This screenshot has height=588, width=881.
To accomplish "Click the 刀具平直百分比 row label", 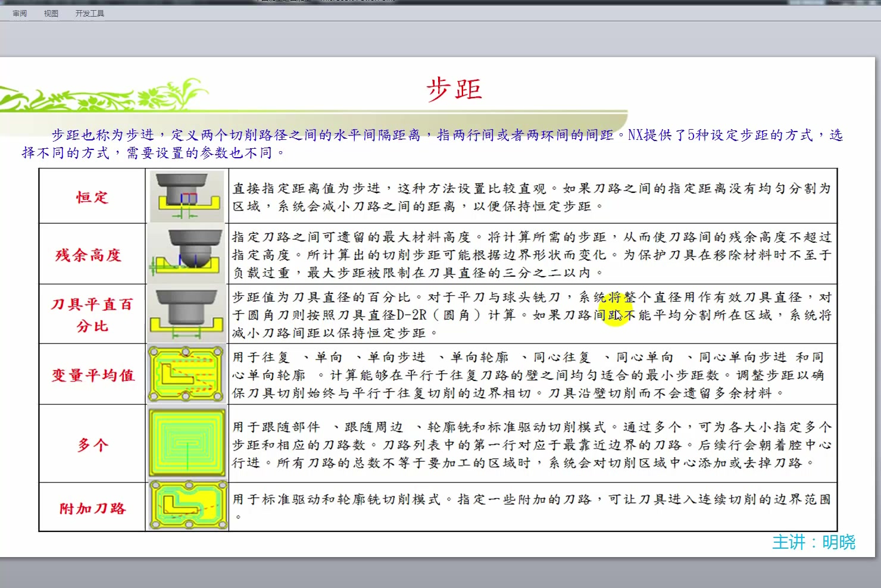I will pyautogui.click(x=92, y=315).
